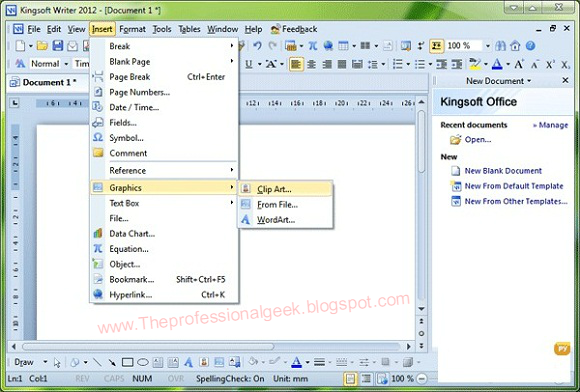Insert equation with pi toolbar icon
This screenshot has width=580, height=392.
(x=313, y=46)
